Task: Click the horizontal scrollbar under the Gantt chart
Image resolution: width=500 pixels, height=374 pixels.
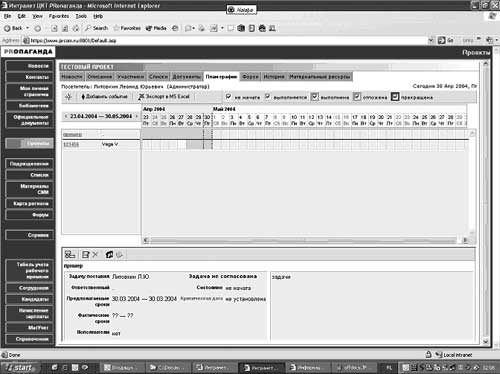Action: (x=303, y=240)
